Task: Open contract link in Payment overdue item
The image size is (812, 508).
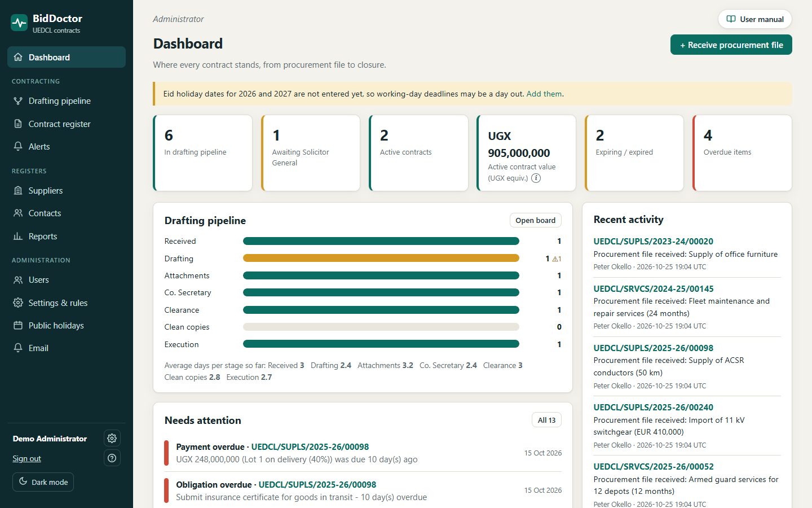Action: click(x=310, y=446)
